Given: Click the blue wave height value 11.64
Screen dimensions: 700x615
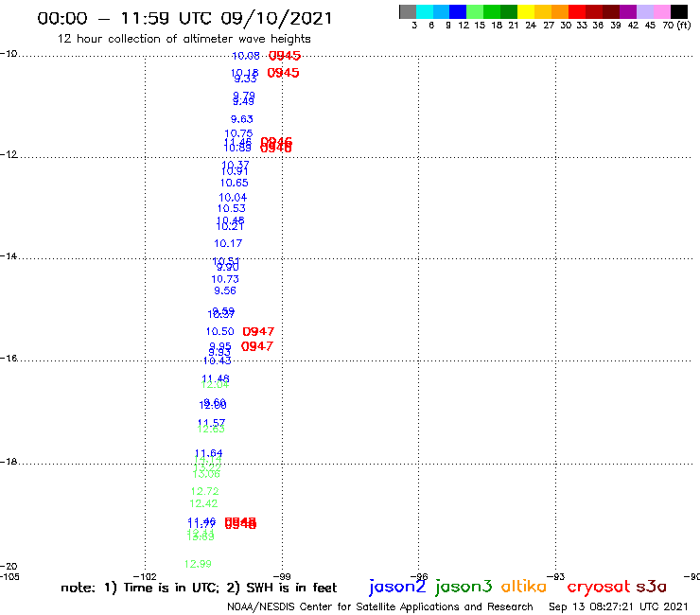Looking at the screenshot, I should point(208,453).
